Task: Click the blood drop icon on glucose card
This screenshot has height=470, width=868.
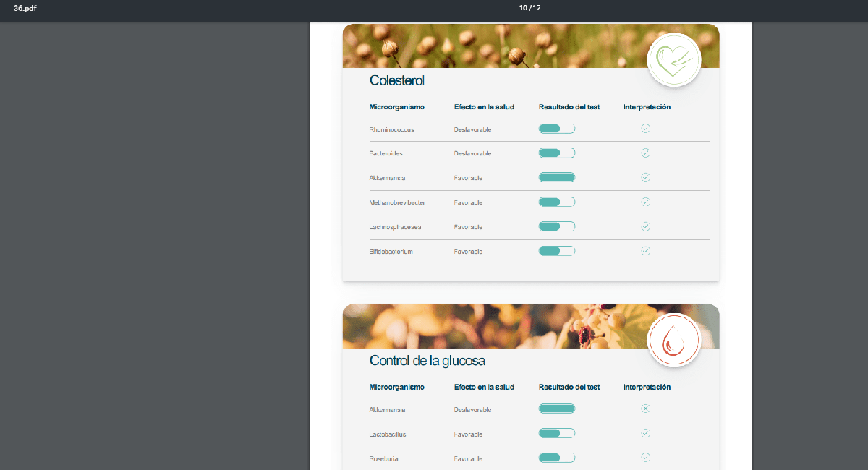Action: pyautogui.click(x=674, y=340)
